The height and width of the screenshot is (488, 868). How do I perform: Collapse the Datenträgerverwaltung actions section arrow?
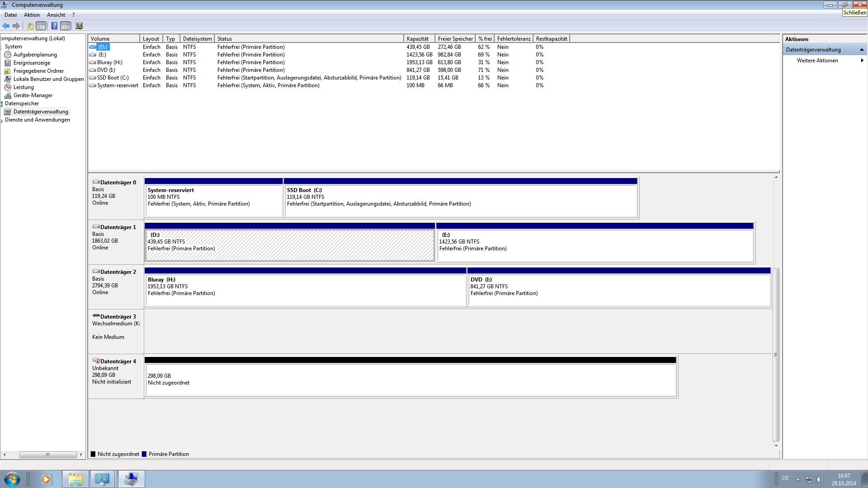tap(861, 50)
